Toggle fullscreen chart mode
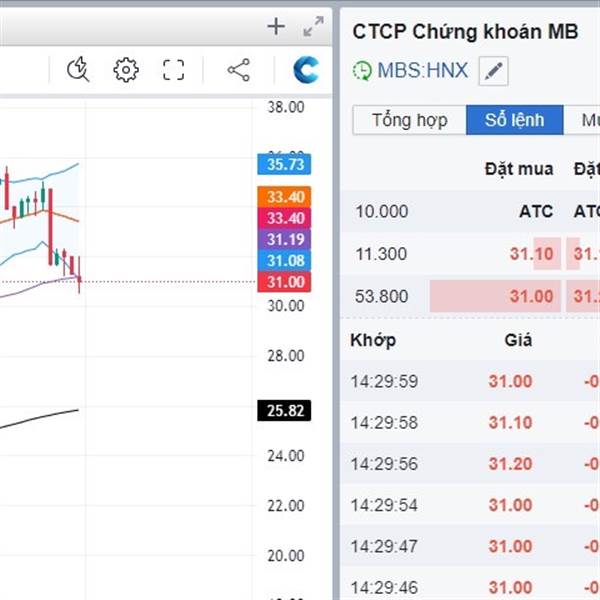The height and width of the screenshot is (600, 600). 173,70
